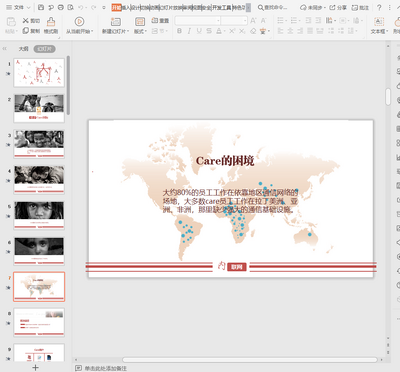Click the 查找命令 search box

click(x=273, y=7)
